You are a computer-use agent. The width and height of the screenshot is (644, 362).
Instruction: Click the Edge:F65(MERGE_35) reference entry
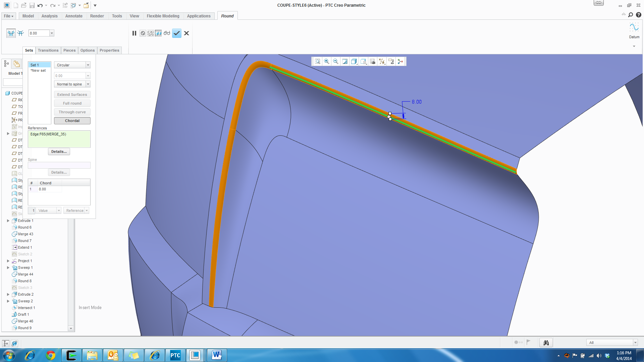coord(48,134)
